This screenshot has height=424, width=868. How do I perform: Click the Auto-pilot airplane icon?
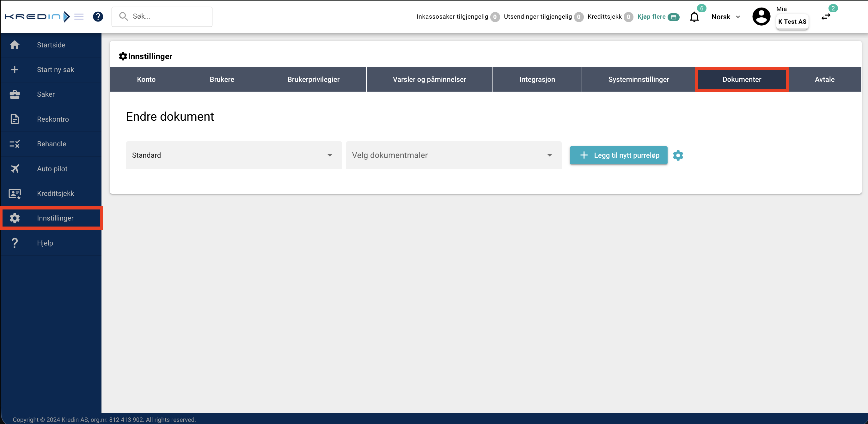coord(15,169)
